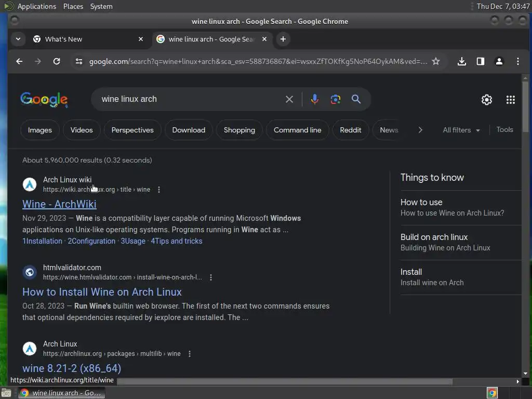Close the wine linux arch tab

click(x=264, y=39)
